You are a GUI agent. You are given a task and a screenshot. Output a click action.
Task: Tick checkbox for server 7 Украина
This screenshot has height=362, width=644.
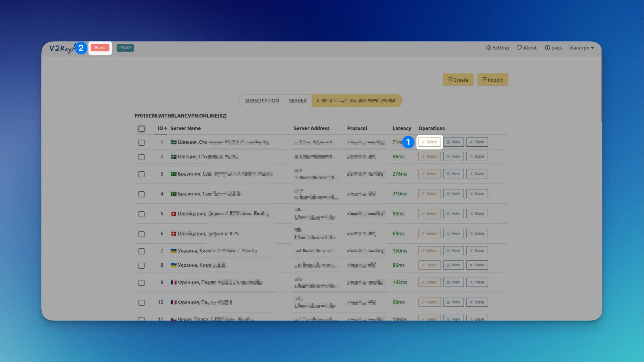141,251
